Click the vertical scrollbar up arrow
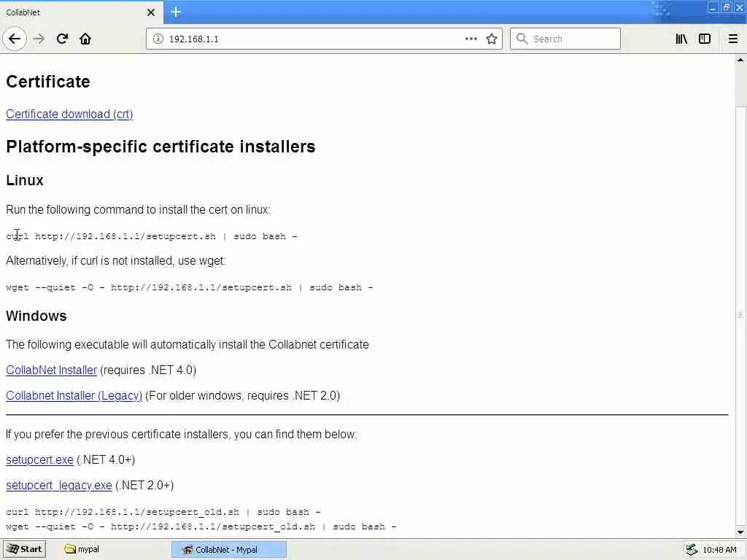Screen dimensions: 747x560 point(740,60)
